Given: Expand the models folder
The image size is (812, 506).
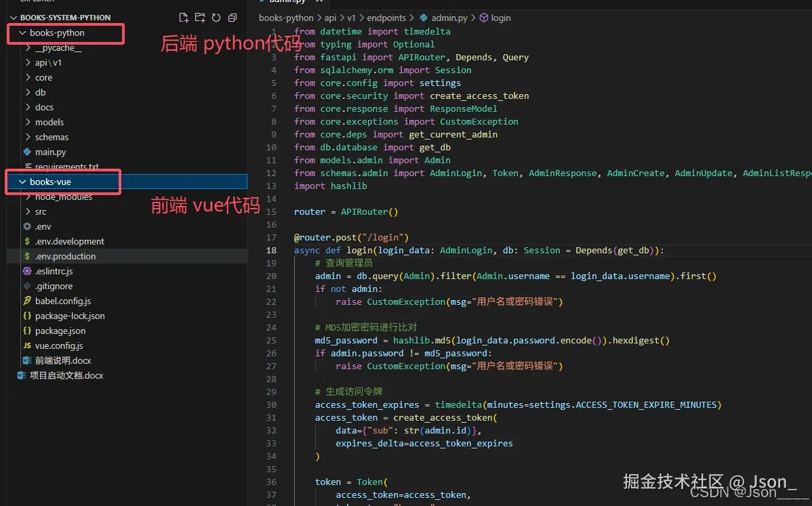Looking at the screenshot, I should [28, 122].
